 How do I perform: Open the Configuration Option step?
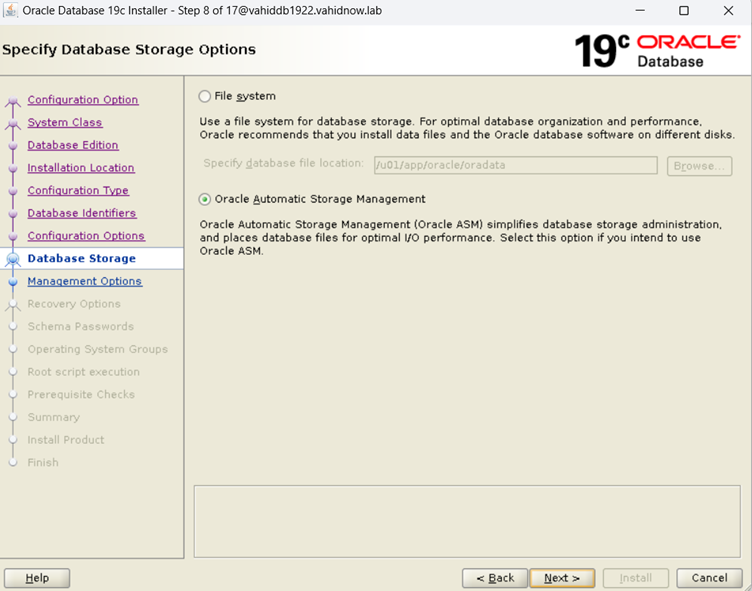[x=83, y=100]
